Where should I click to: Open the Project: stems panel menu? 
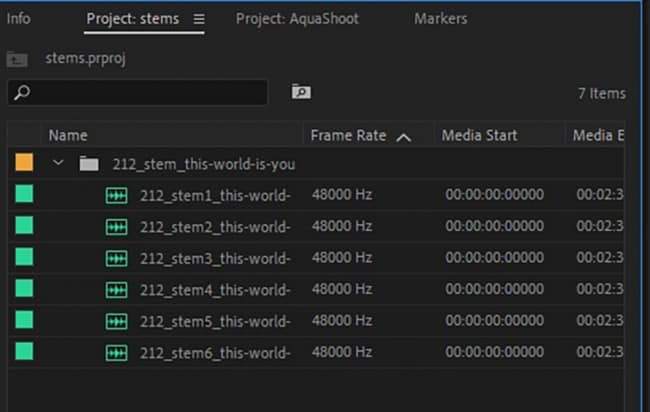pyautogui.click(x=198, y=19)
